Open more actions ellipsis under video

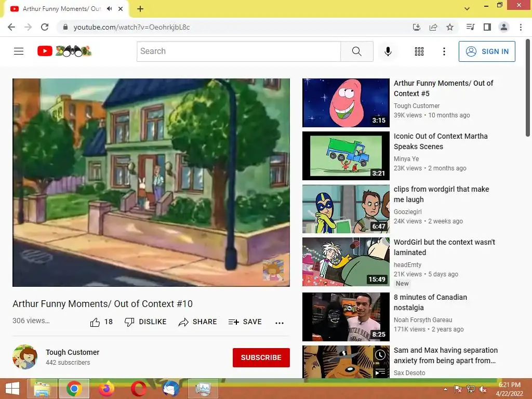[x=279, y=323]
